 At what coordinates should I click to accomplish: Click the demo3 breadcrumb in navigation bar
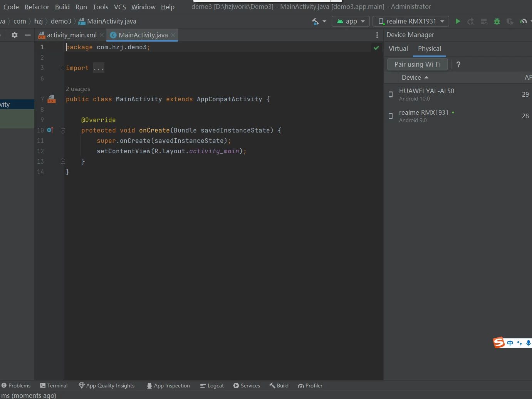61,21
